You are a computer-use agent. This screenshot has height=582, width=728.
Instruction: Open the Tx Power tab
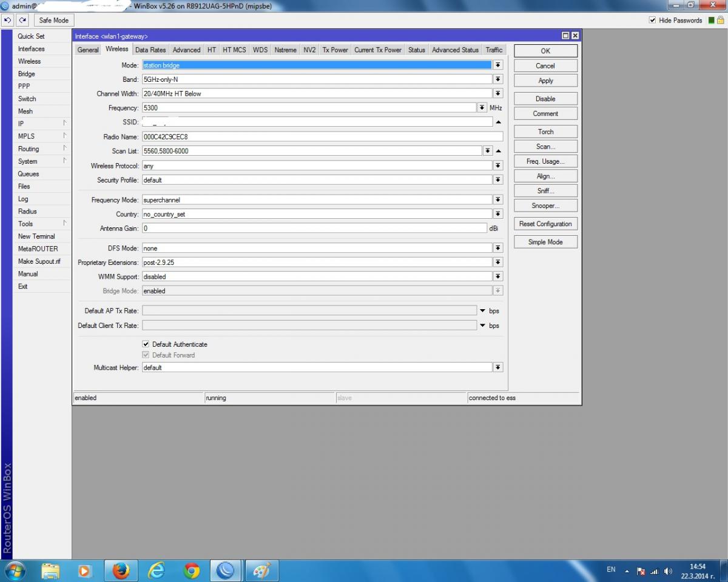335,50
